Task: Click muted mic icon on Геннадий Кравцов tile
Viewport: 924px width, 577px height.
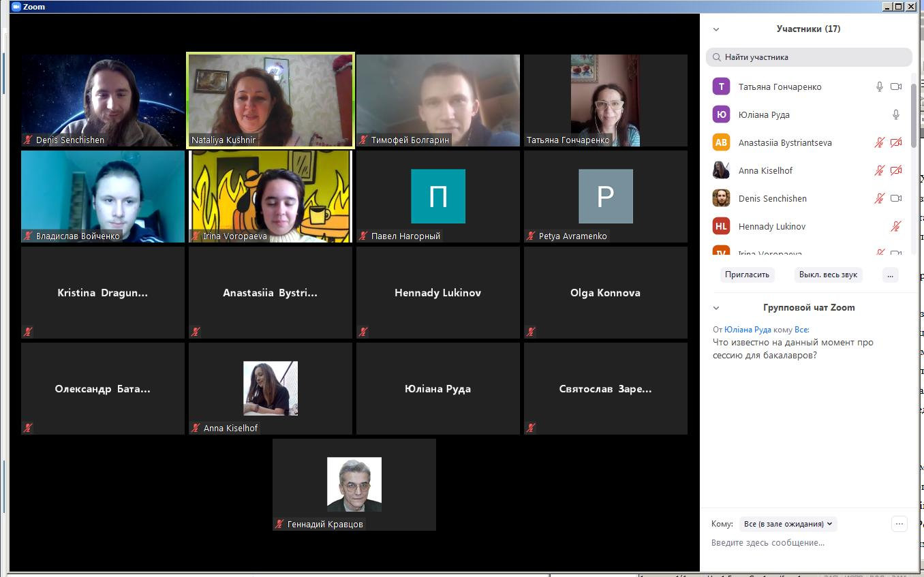Action: (279, 524)
